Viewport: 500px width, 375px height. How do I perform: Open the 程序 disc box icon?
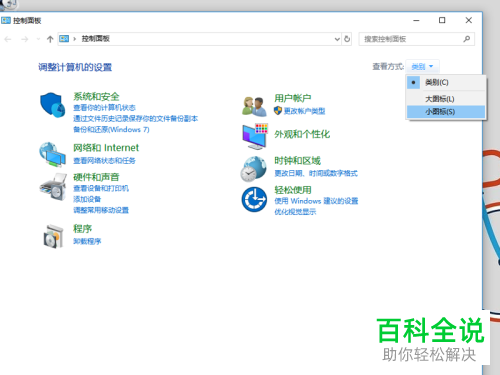(x=53, y=236)
